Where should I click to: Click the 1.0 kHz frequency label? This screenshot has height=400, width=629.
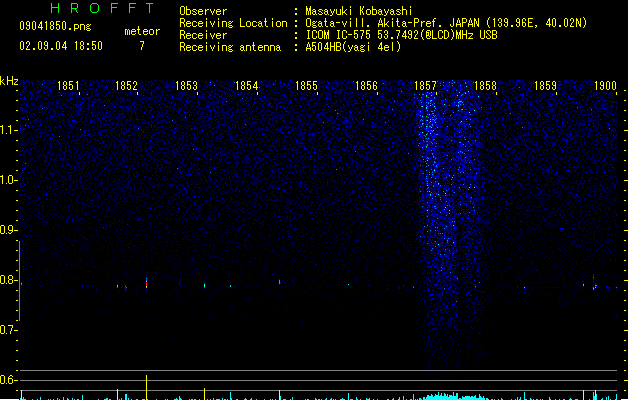8,180
